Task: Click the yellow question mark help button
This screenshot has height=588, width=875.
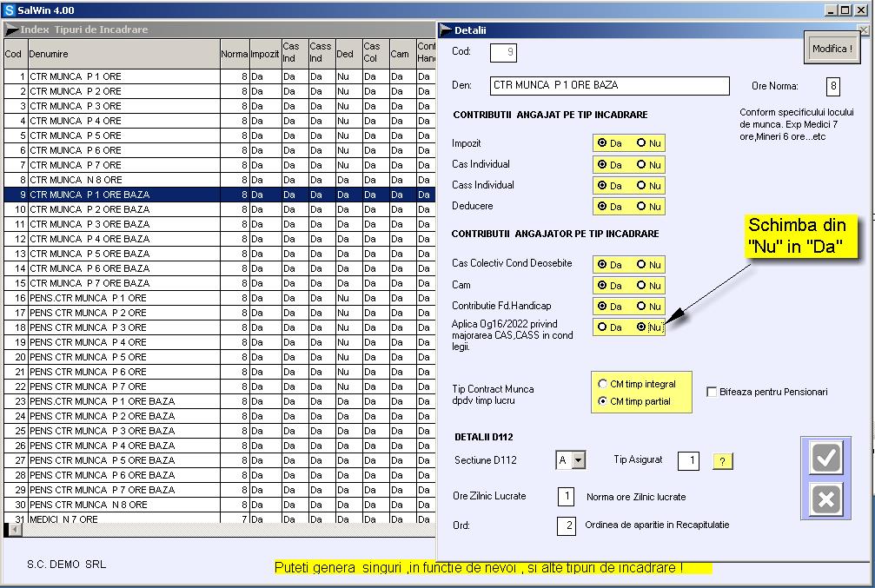Action: (723, 461)
